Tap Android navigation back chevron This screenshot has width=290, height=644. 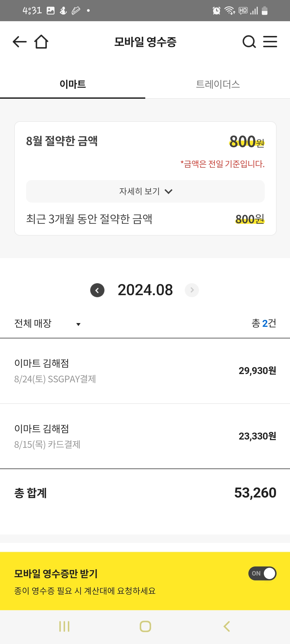click(227, 627)
